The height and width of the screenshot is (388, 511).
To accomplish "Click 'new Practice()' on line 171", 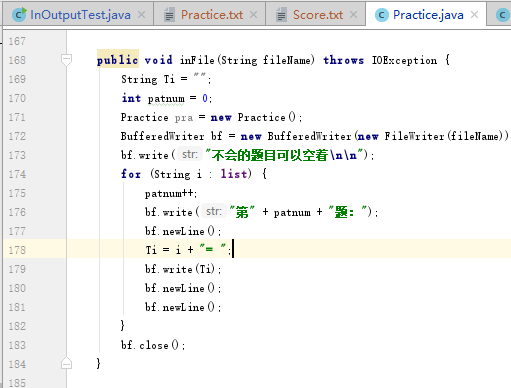I will point(253,117).
